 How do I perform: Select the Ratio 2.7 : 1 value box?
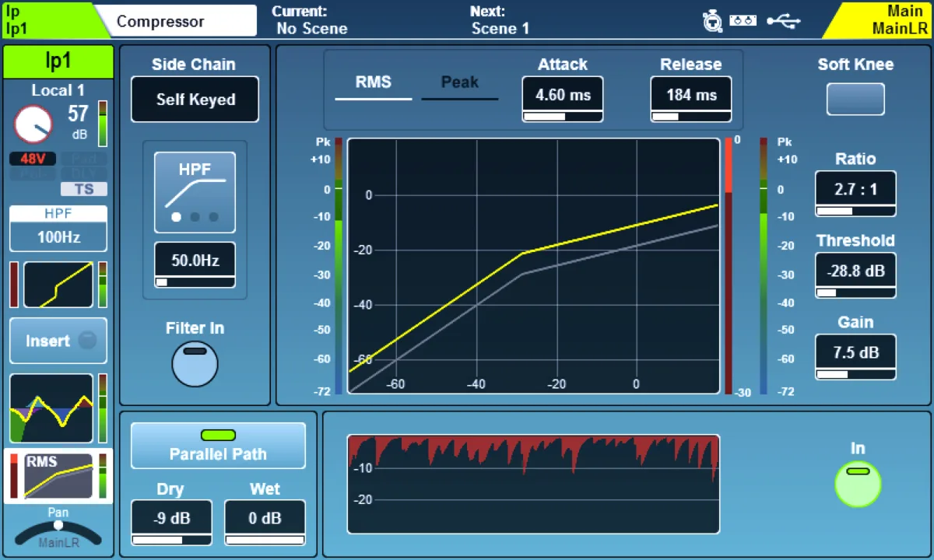[x=855, y=194]
